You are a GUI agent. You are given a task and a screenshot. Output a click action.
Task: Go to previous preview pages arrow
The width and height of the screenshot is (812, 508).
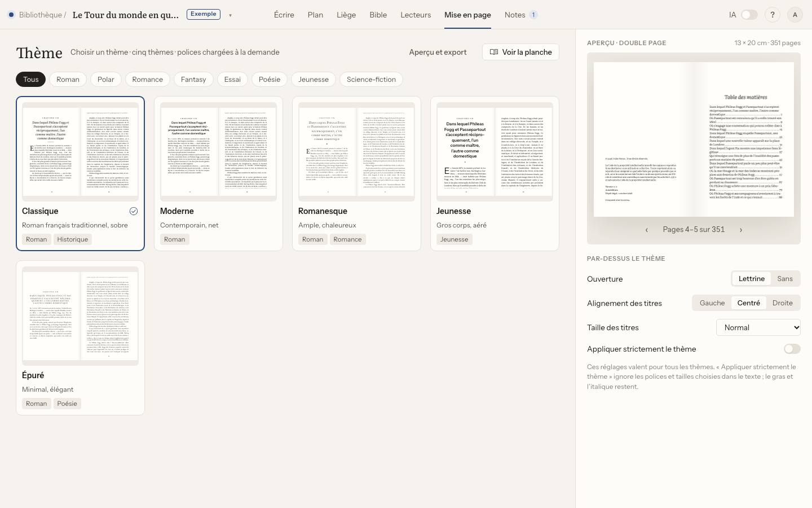[647, 230]
